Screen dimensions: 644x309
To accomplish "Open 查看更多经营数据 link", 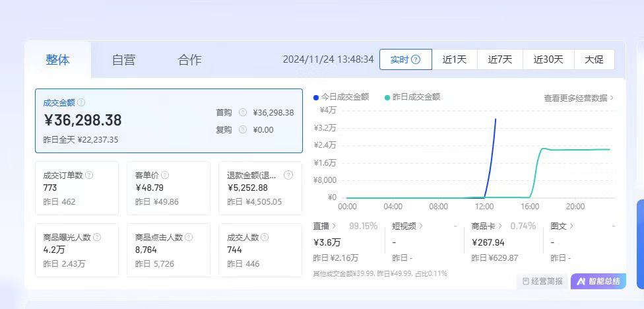I will [x=579, y=98].
